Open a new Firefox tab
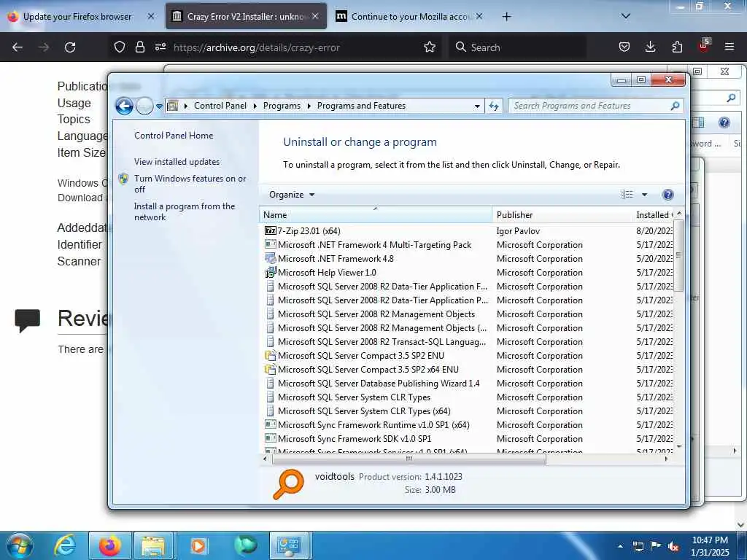The height and width of the screenshot is (560, 747). [506, 17]
